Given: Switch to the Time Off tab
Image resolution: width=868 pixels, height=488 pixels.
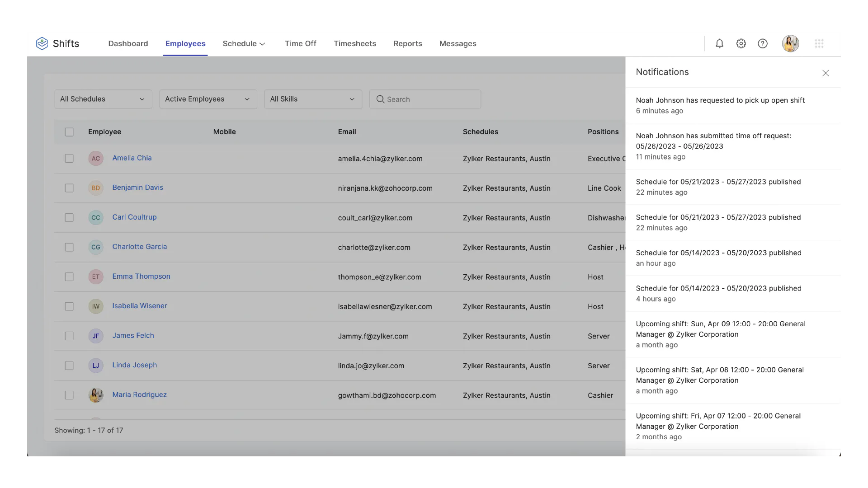Looking at the screenshot, I should tap(300, 43).
